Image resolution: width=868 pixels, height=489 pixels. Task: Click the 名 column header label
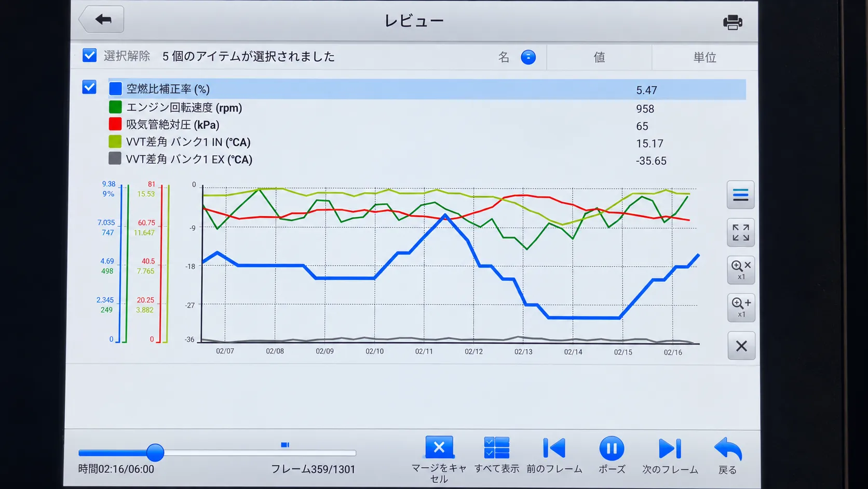coord(504,57)
